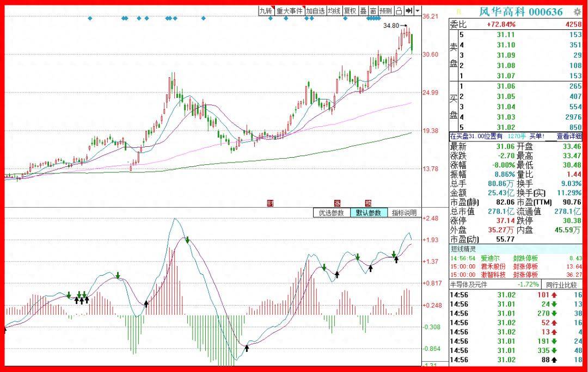Select 君禾股份 in the short-term alert list
The image size is (588, 372).
[493, 266]
